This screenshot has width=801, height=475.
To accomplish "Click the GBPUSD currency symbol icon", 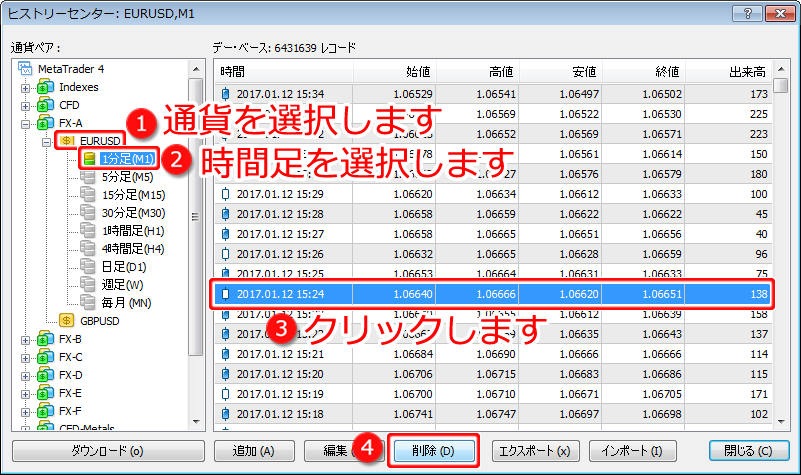I will pyautogui.click(x=66, y=321).
